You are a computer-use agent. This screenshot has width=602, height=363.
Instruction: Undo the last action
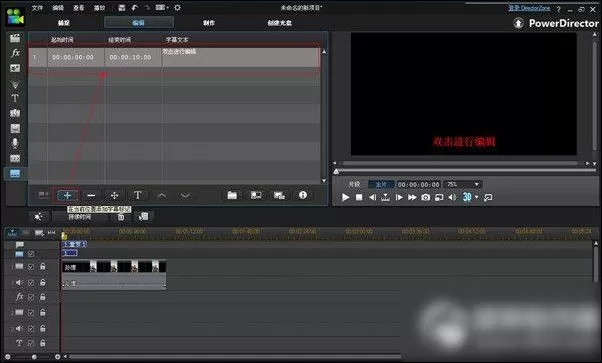coord(134,8)
